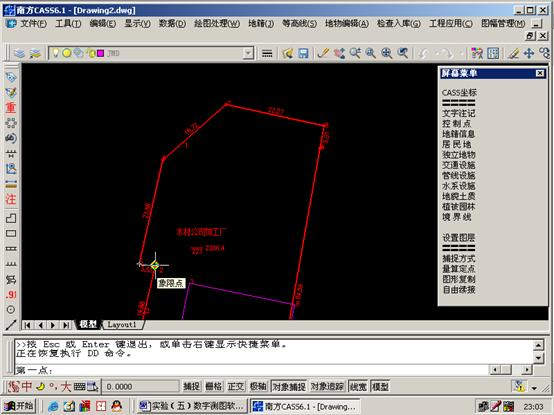Viewport: 554px width, 415px height.
Task: Expand the layer dropdown list
Action: pyautogui.click(x=248, y=53)
